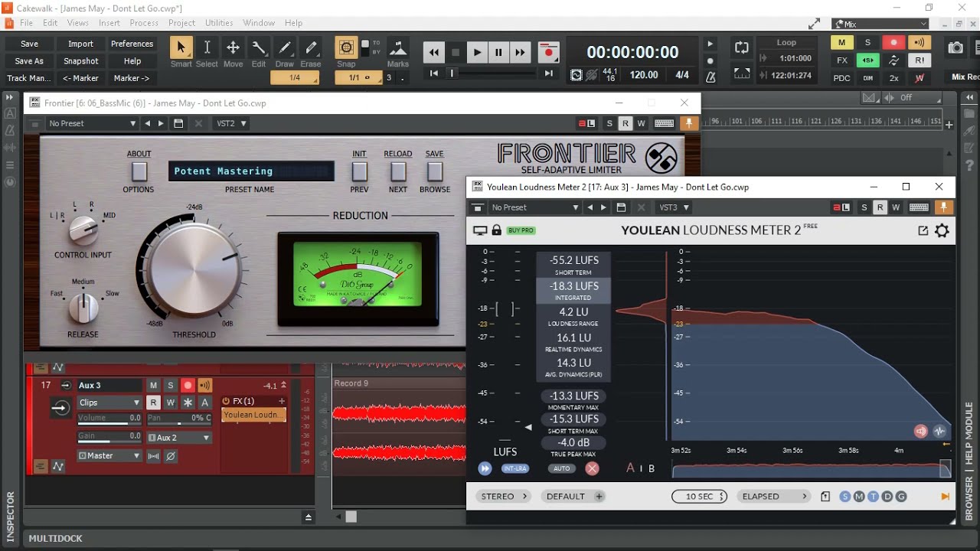Toggle Youlean AUTO button
The height and width of the screenshot is (551, 980).
tap(561, 468)
